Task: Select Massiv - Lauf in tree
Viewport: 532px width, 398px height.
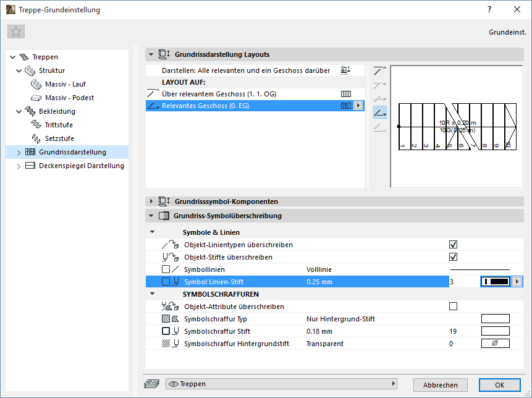Action: [x=65, y=84]
